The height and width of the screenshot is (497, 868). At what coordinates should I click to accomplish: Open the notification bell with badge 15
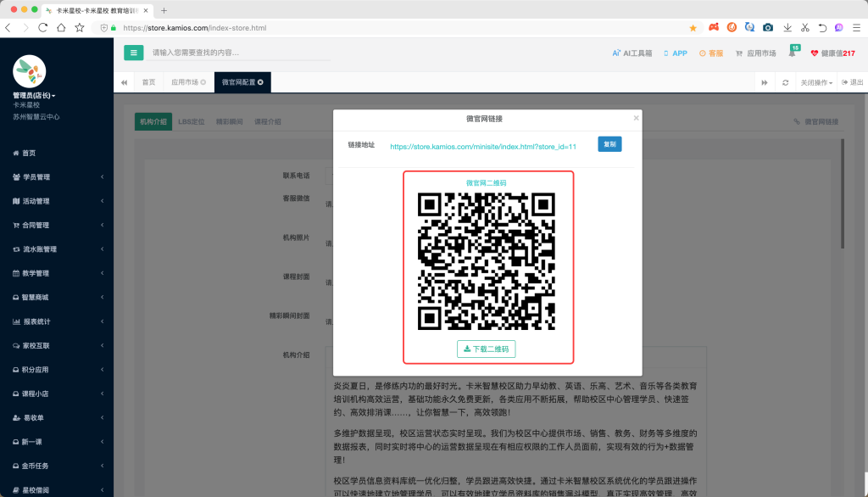[792, 53]
